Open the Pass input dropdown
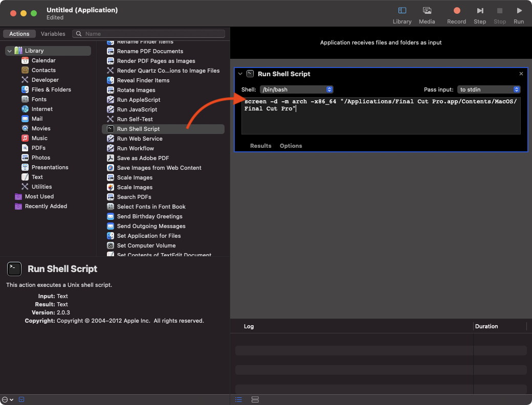 489,89
